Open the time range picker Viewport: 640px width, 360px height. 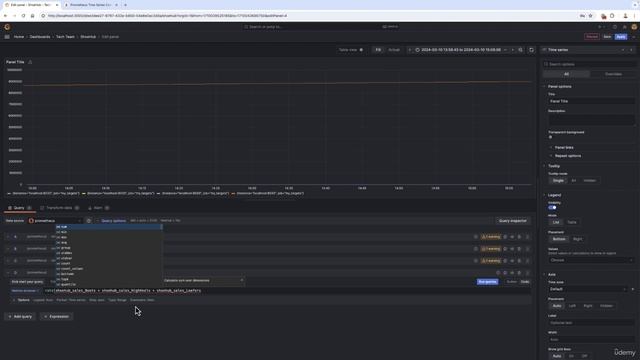[460, 50]
